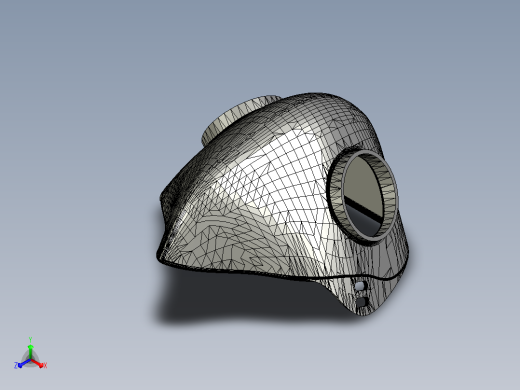520x390 pixels.
Task: Select the circular lens disc inside ring
Action: pos(363,195)
